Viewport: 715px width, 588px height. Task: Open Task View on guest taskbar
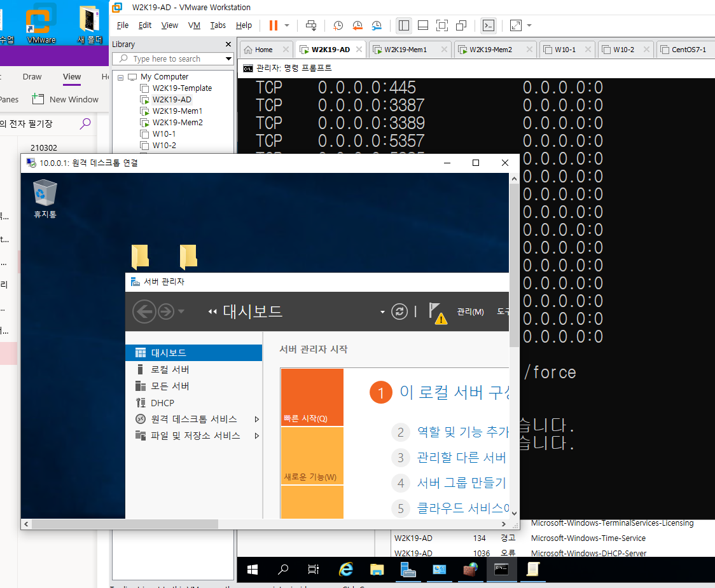(x=314, y=570)
